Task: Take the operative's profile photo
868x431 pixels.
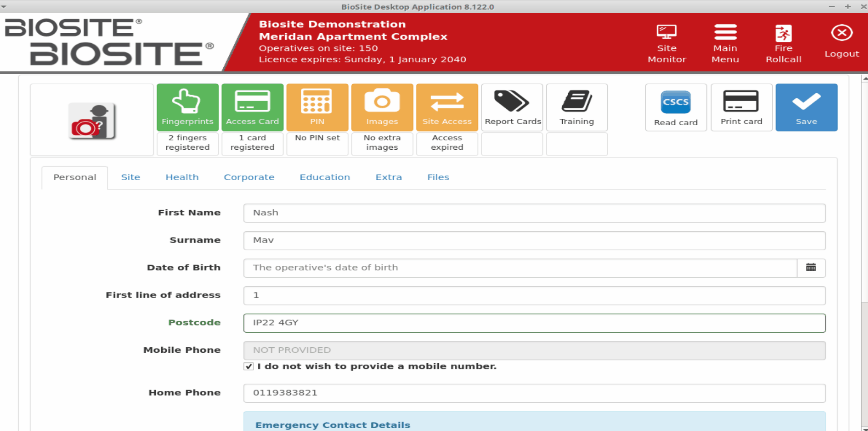Action: click(x=92, y=121)
